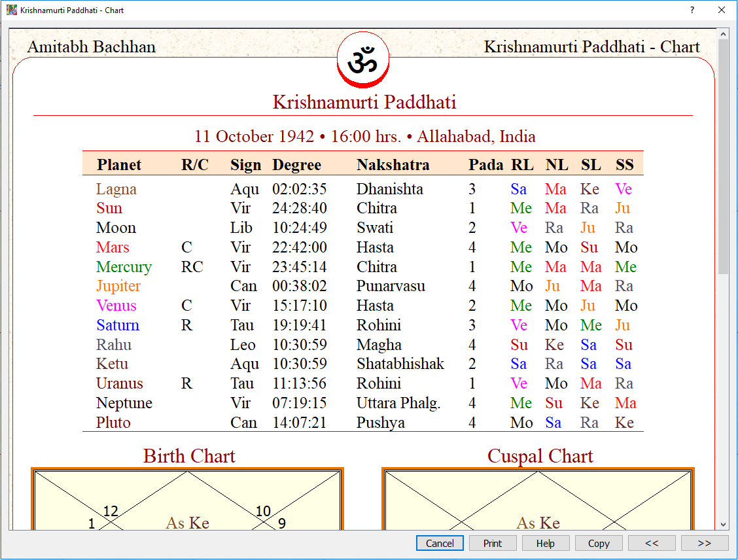
Task: Advance to next page with >> button
Action: (705, 543)
